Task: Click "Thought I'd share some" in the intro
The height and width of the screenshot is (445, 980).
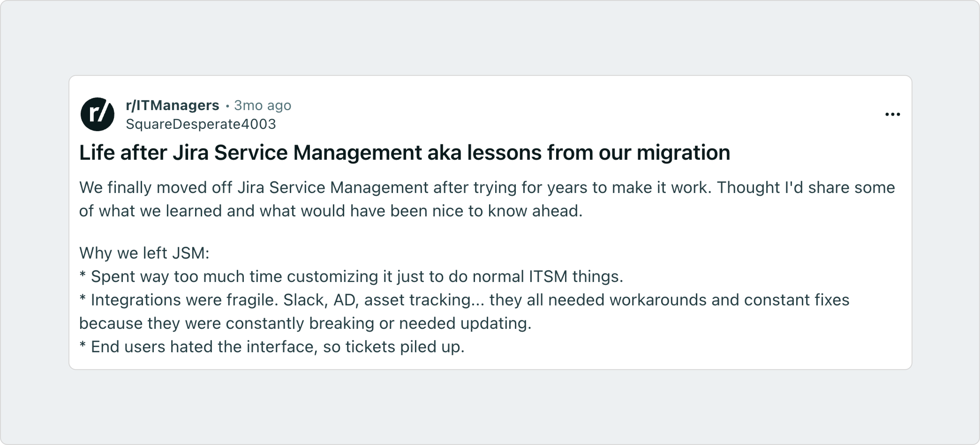Action: tap(806, 188)
